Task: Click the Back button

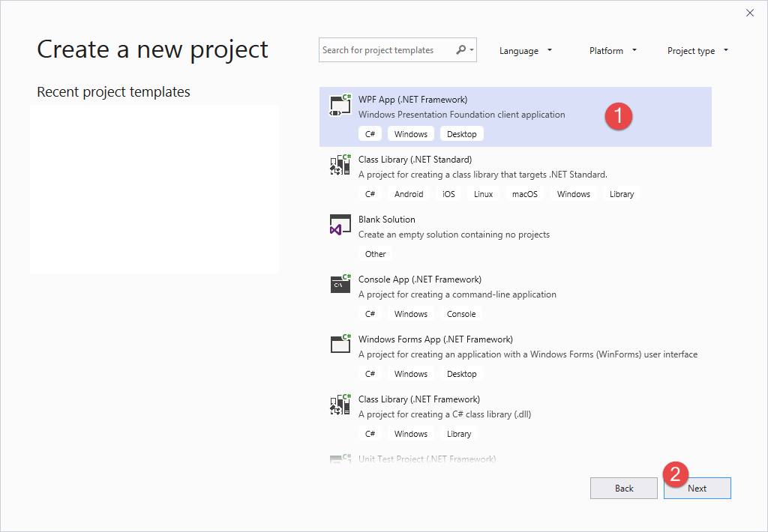Action: point(623,488)
